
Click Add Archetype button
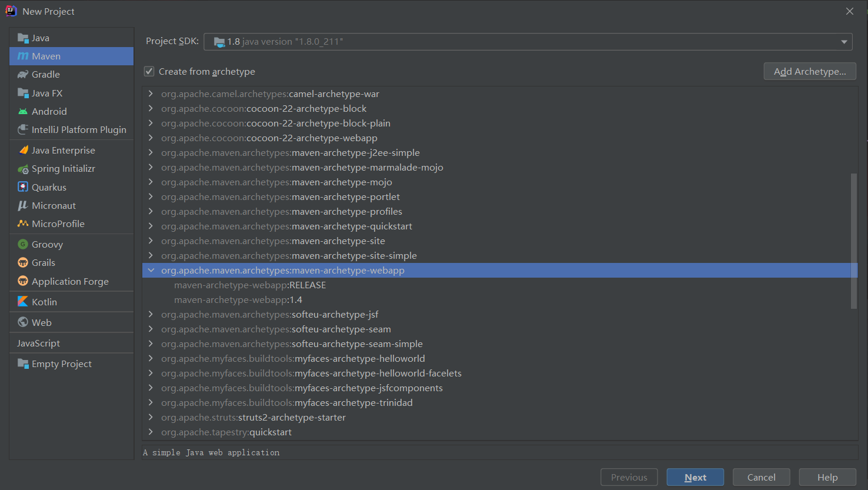coord(810,71)
